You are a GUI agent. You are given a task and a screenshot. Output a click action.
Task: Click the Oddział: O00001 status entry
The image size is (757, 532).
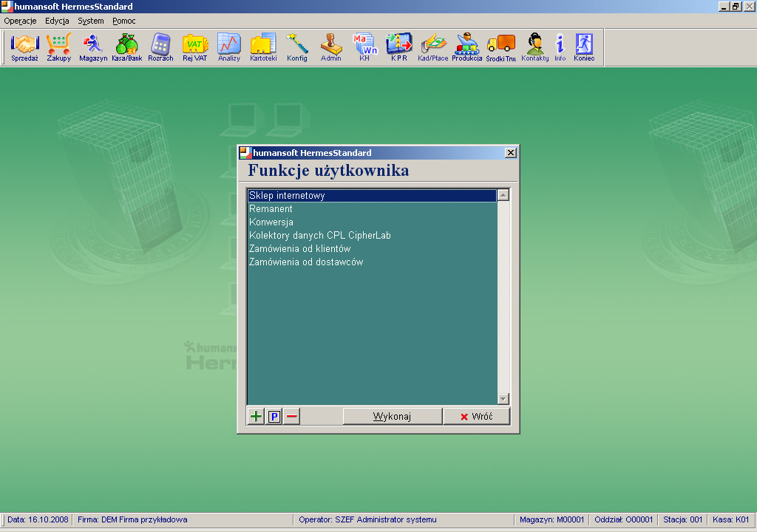(x=623, y=519)
